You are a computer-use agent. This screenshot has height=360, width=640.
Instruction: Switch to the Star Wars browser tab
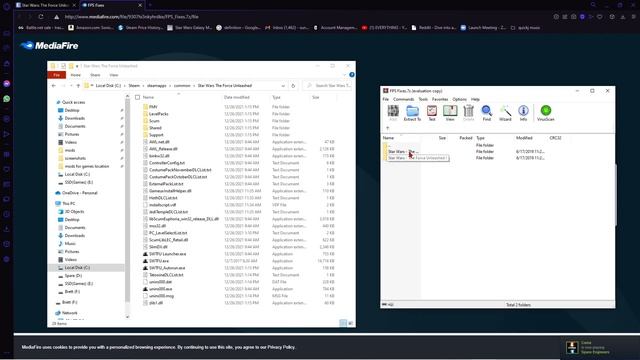46,5
